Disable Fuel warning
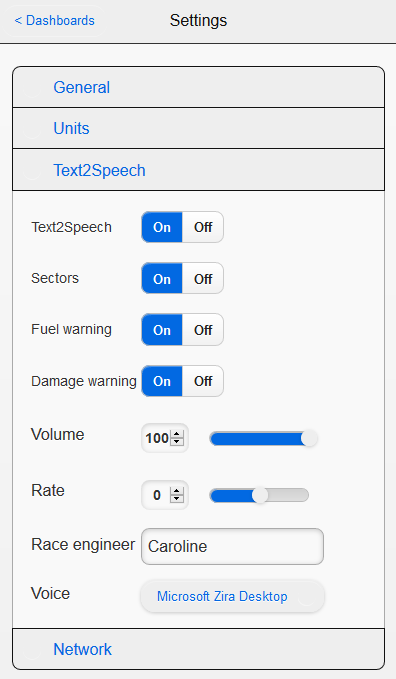396x679 pixels. [203, 330]
